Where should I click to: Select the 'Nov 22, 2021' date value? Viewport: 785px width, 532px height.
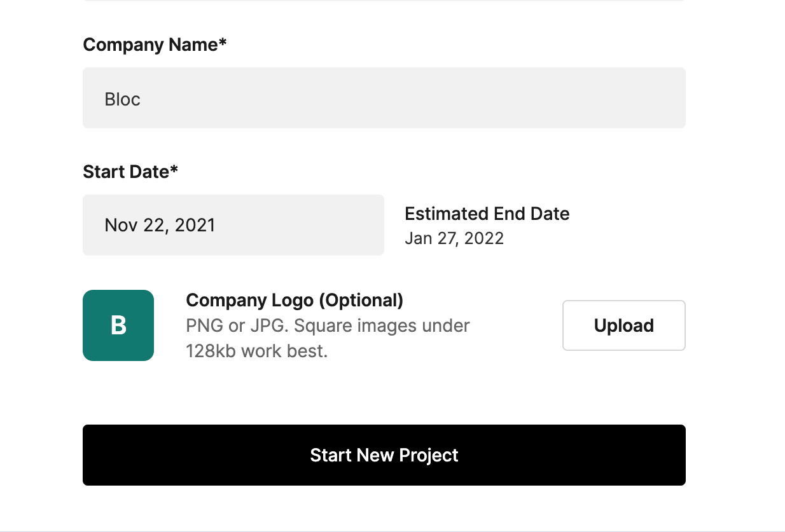pyautogui.click(x=160, y=225)
